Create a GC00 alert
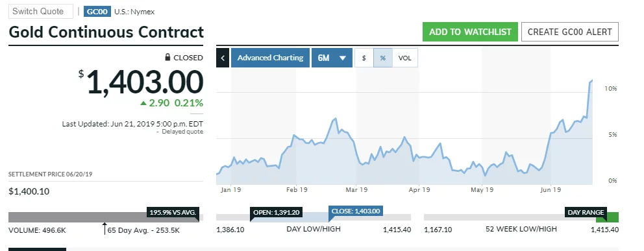 [x=569, y=32]
